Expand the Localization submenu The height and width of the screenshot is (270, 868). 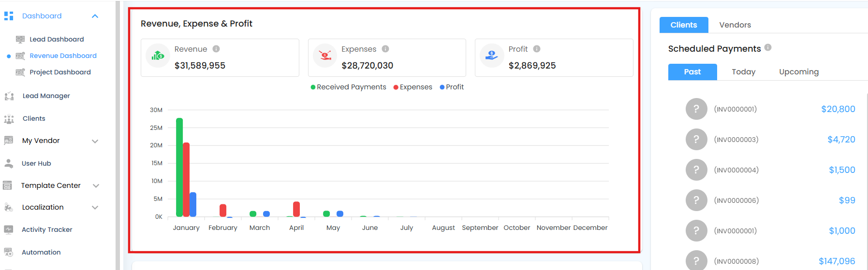tap(95, 208)
